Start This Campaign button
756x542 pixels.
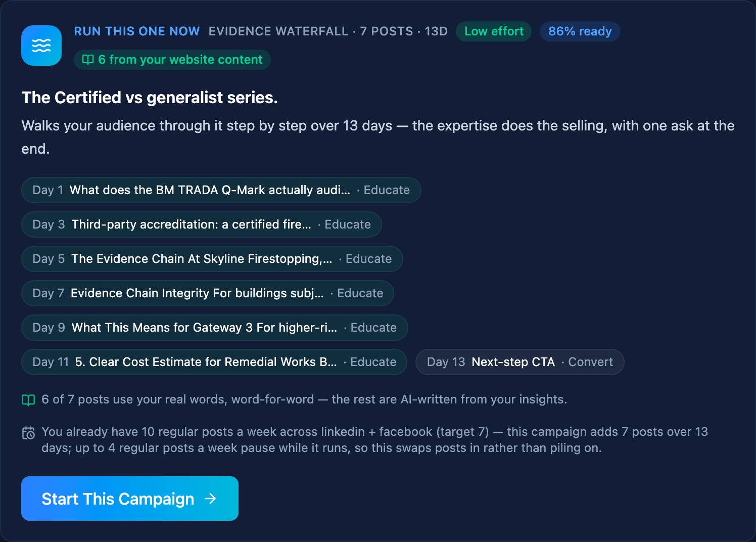coord(130,499)
